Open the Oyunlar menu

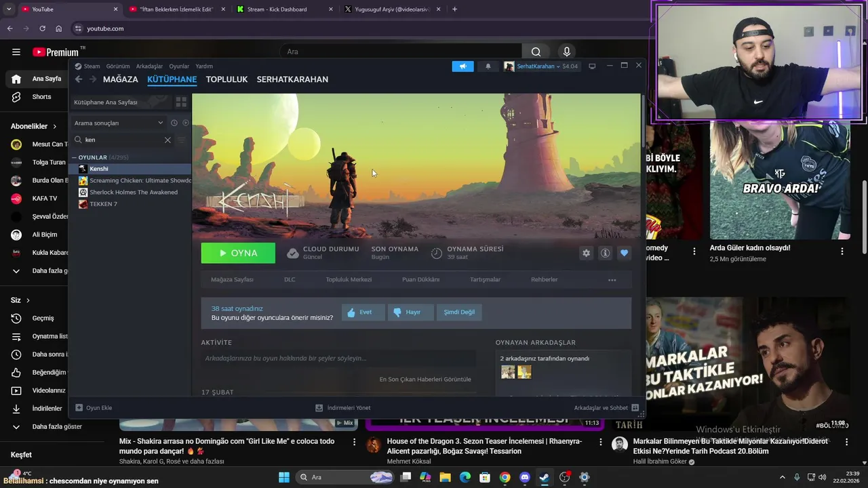tap(179, 66)
